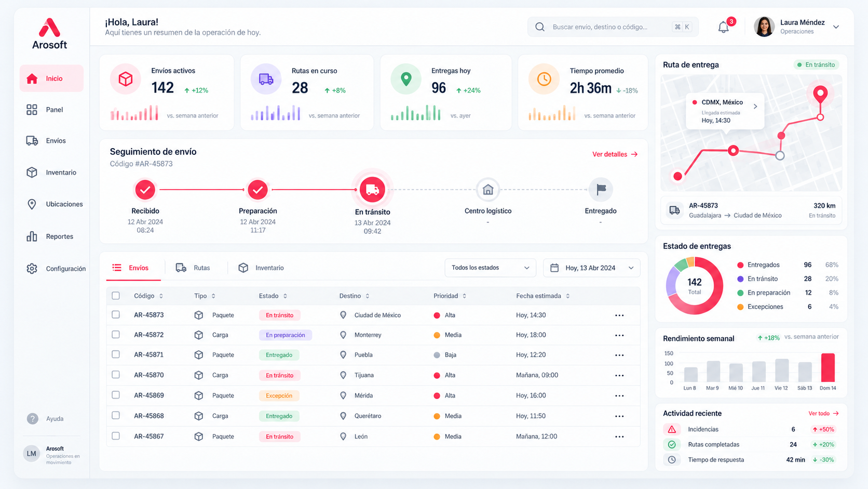Open the Todos los estados dropdown
Image resolution: width=868 pixels, height=489 pixels.
[490, 268]
